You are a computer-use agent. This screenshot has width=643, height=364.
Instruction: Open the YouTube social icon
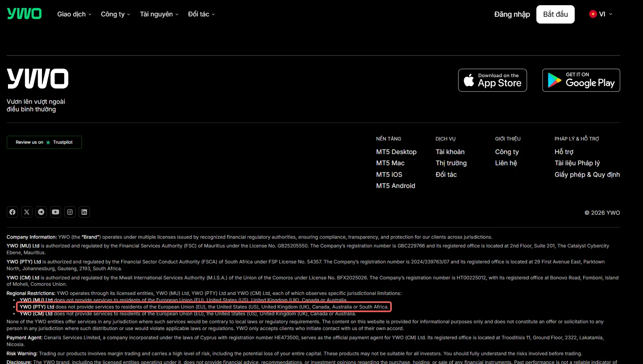pos(56,212)
